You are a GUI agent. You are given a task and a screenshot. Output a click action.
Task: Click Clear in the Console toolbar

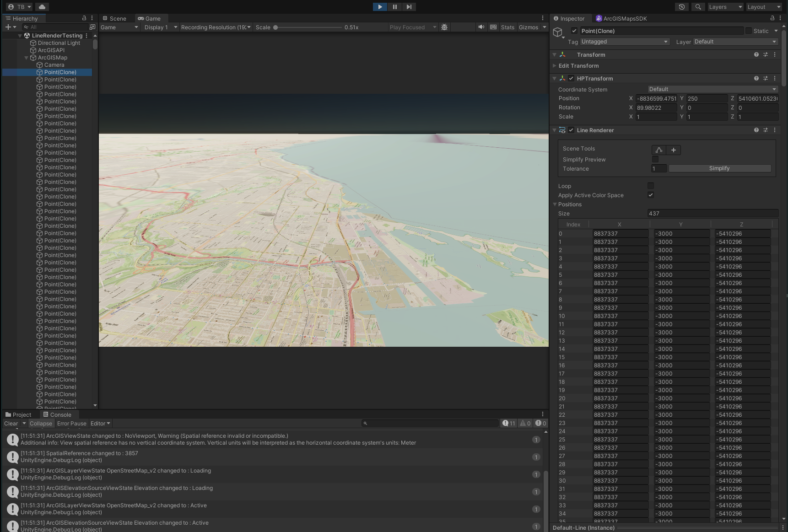9,423
